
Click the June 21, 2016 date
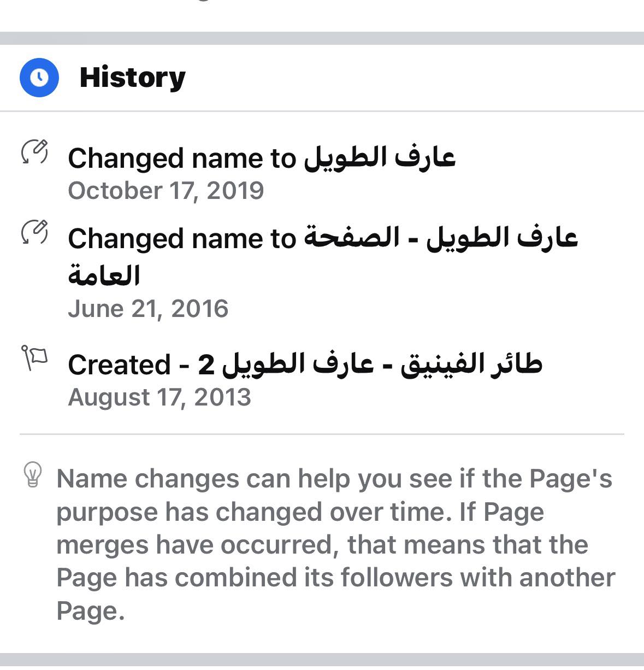pyautogui.click(x=148, y=309)
